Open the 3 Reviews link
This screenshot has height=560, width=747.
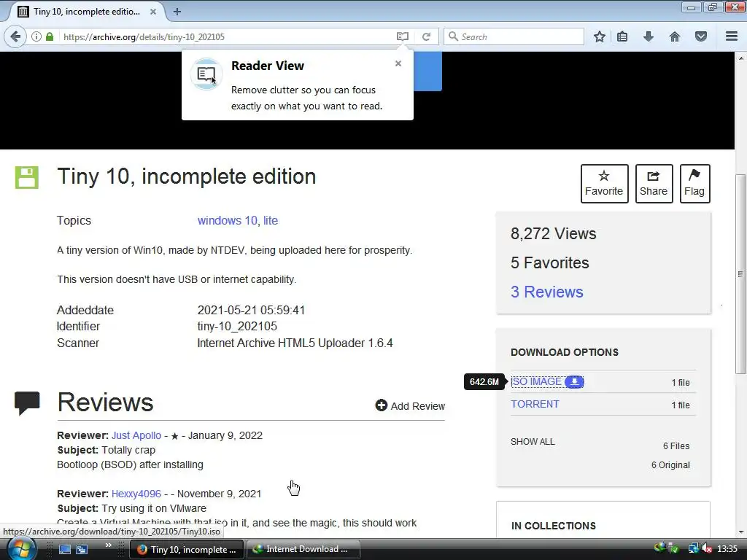click(547, 292)
